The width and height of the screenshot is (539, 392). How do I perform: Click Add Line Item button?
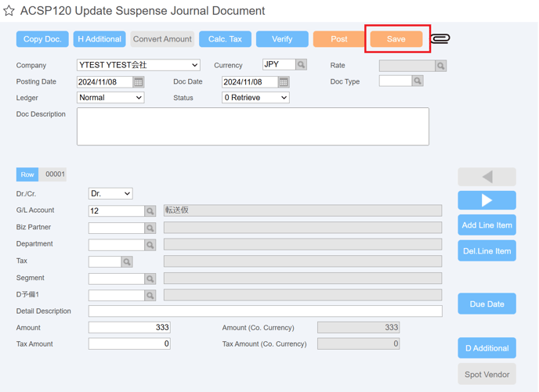coord(487,225)
